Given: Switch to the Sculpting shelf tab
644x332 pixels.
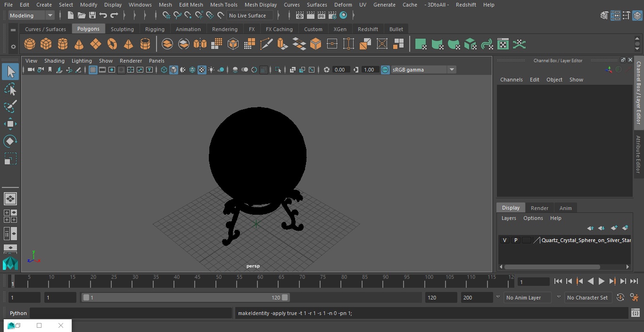Looking at the screenshot, I should coord(122,29).
